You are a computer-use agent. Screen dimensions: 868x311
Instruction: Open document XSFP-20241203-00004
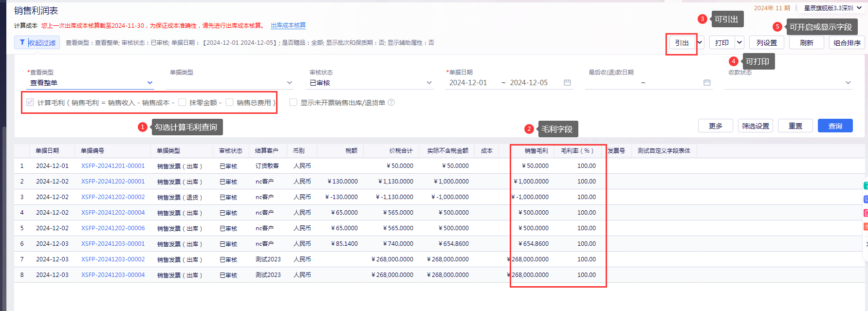pos(113,275)
